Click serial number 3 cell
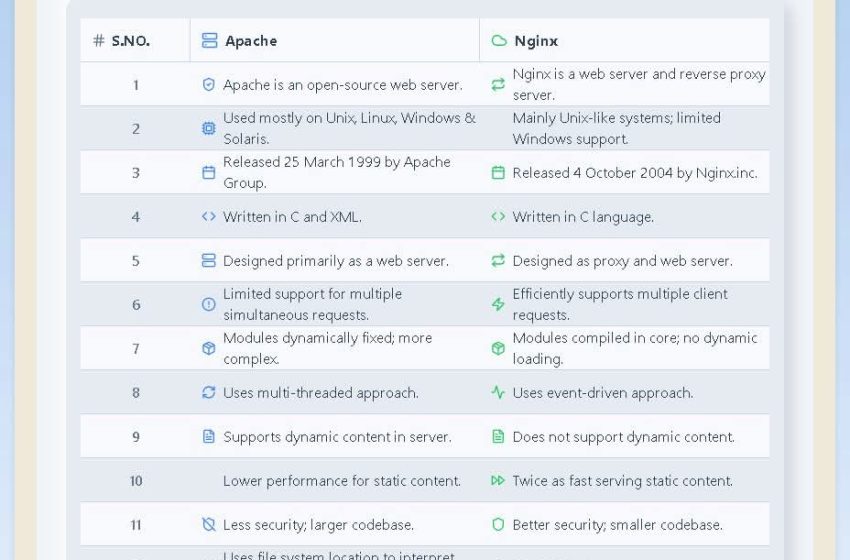The image size is (850, 560). [136, 172]
